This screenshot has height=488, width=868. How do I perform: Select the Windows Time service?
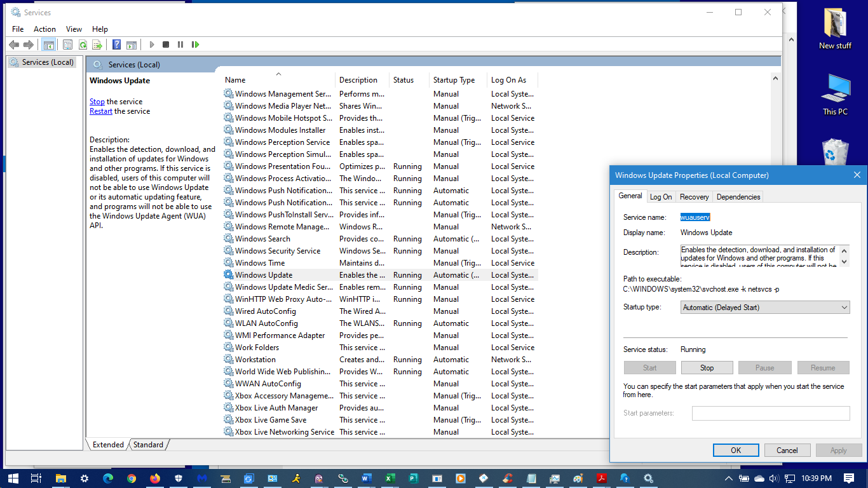click(x=381, y=263)
